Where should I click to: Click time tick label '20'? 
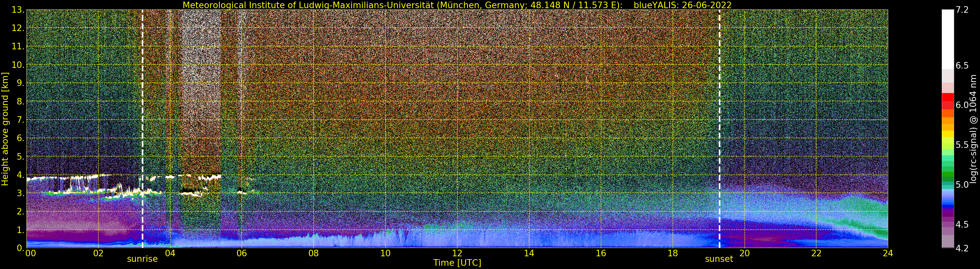coord(745,253)
